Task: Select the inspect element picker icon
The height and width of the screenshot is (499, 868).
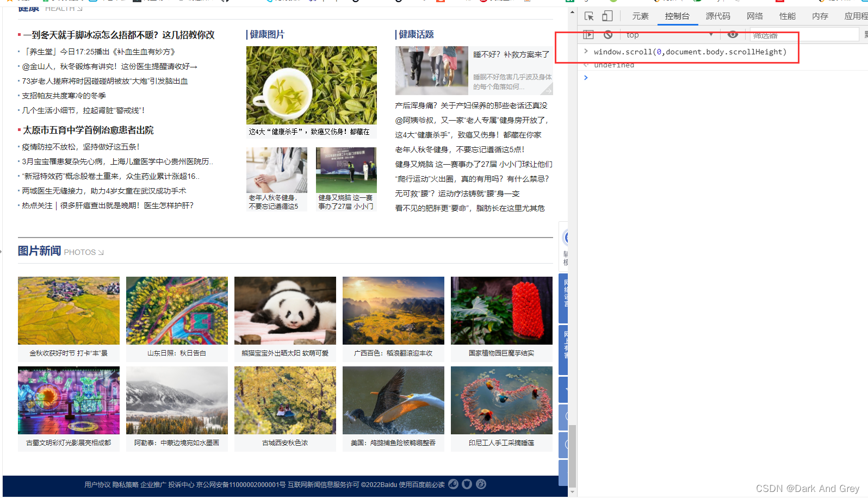Action: pyautogui.click(x=589, y=16)
